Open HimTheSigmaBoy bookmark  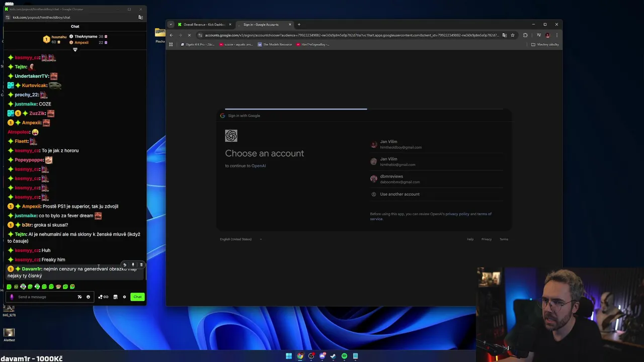point(313,45)
